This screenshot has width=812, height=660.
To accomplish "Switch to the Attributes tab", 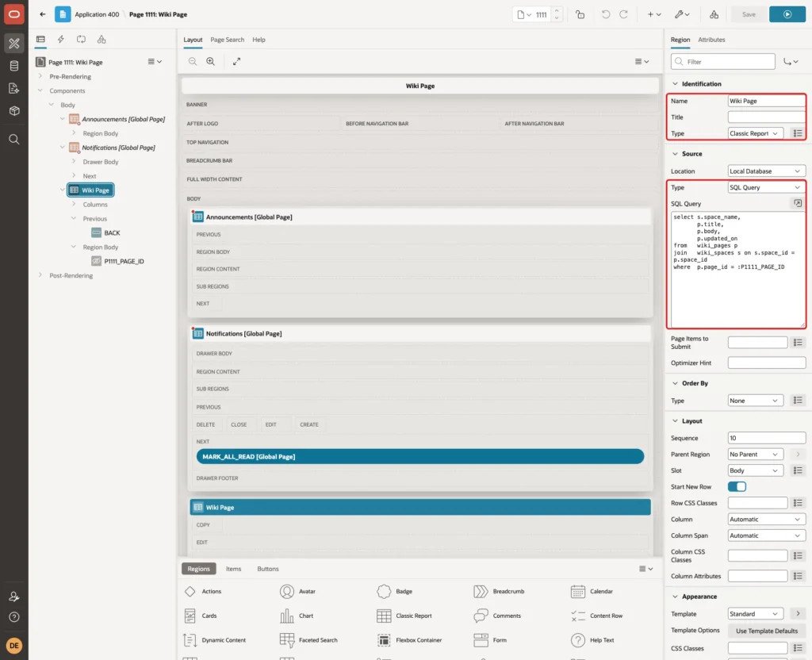I will coord(711,40).
